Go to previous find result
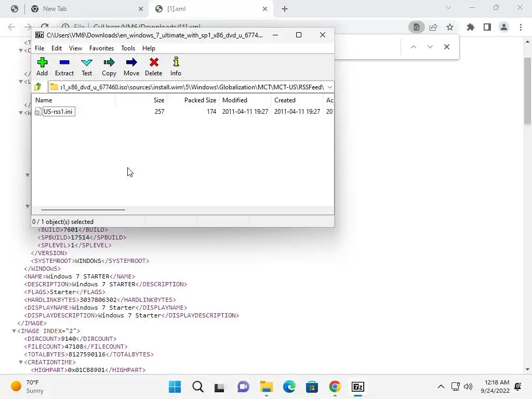Image resolution: width=532 pixels, height=399 pixels. (x=413, y=47)
